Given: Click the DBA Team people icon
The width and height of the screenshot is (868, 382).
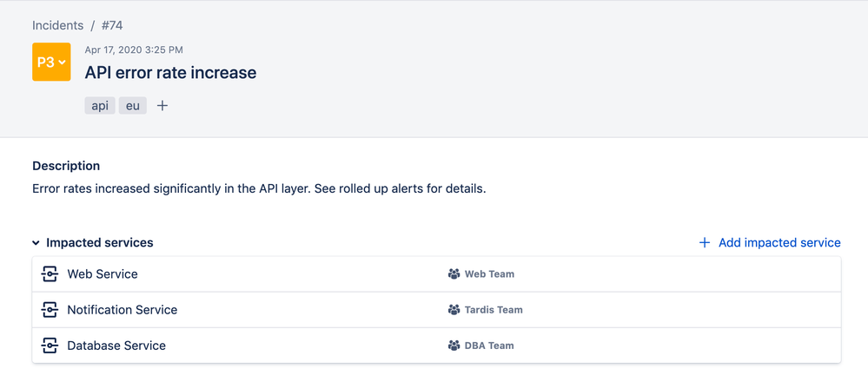Looking at the screenshot, I should tap(454, 346).
